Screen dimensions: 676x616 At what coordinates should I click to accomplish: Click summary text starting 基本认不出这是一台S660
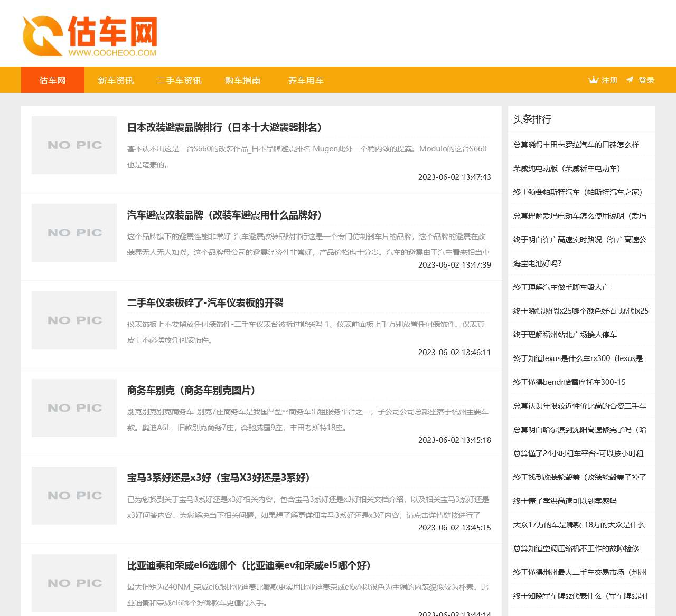(x=307, y=157)
